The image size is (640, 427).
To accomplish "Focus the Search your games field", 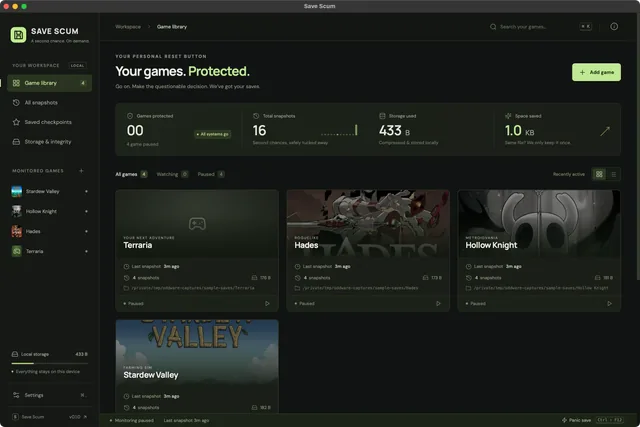I will click(x=540, y=27).
